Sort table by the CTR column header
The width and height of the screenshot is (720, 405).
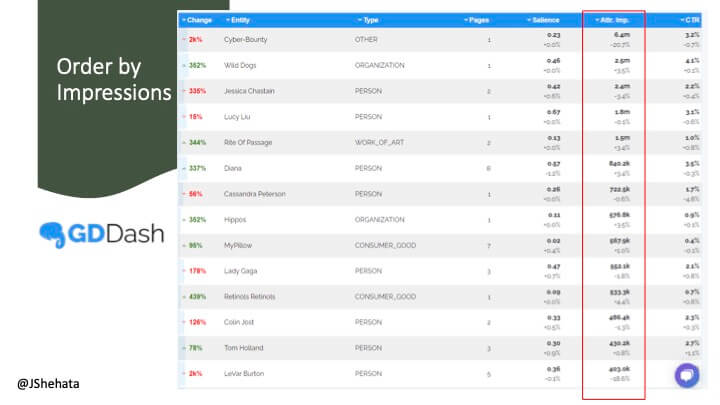[690, 20]
